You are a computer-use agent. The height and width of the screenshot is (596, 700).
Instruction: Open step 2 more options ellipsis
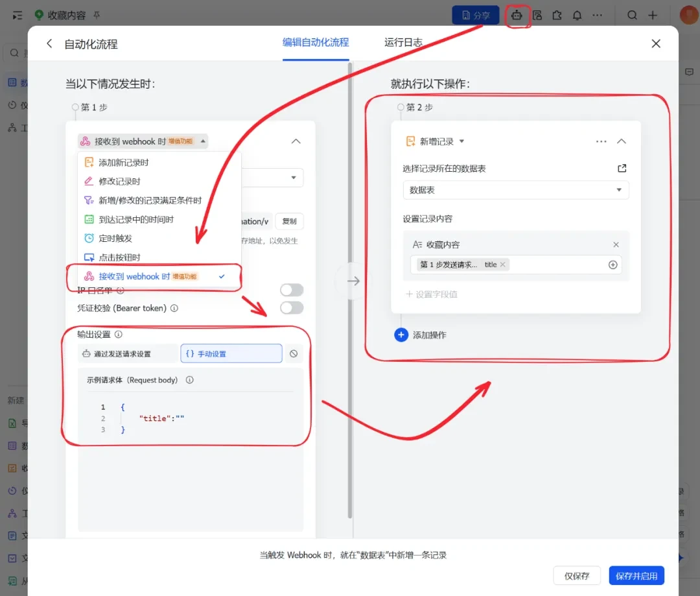click(x=601, y=141)
